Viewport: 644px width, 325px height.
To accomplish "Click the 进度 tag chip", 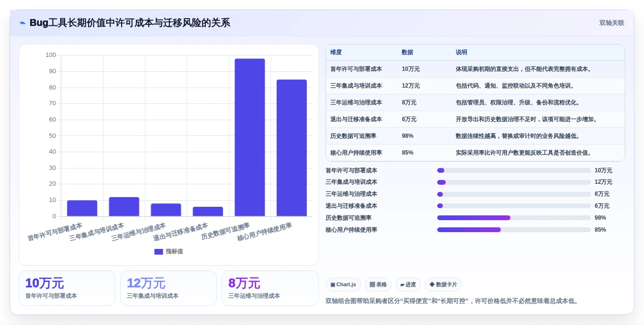I will coord(408,285).
